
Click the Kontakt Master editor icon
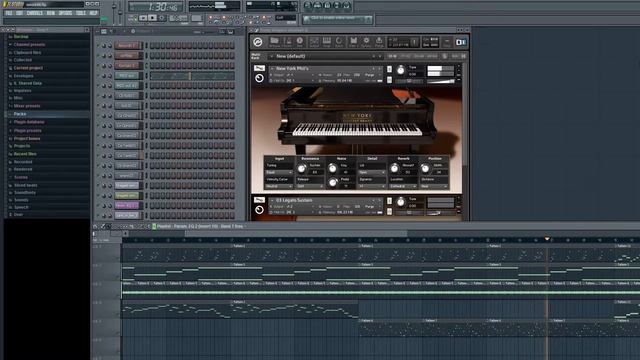click(287, 42)
